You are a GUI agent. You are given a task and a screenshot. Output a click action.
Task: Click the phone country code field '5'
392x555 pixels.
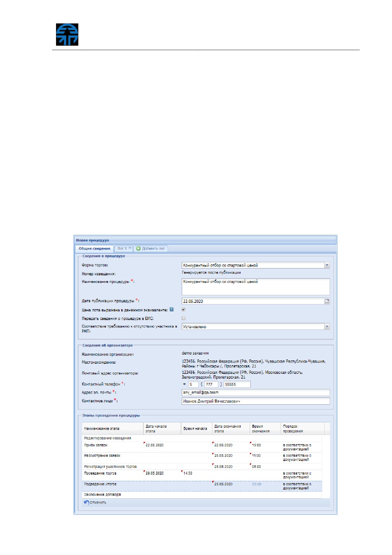coord(193,384)
